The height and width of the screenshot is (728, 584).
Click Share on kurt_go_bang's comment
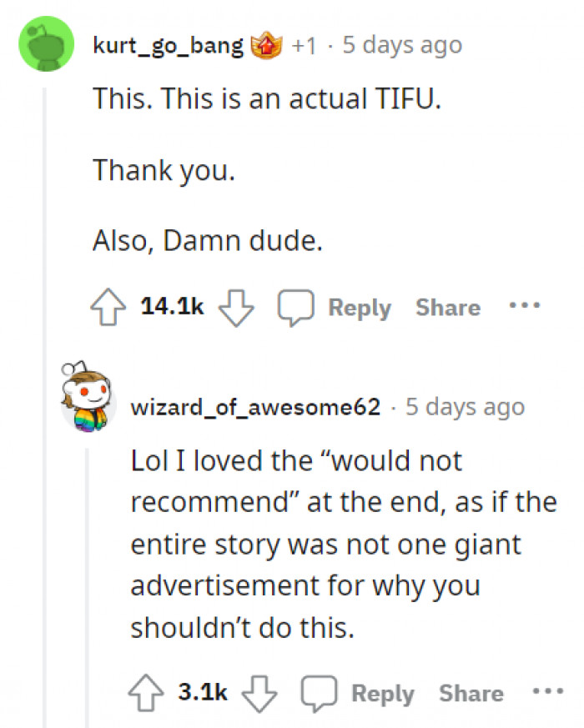[447, 307]
